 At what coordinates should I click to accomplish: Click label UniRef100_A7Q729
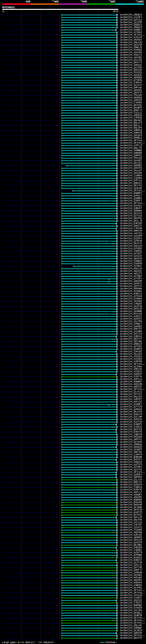click(131, 37)
